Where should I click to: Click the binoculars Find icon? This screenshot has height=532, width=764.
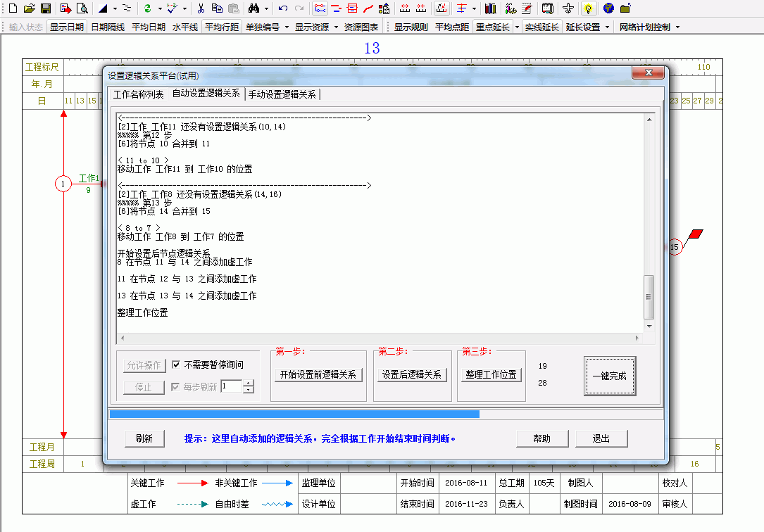tap(253, 8)
